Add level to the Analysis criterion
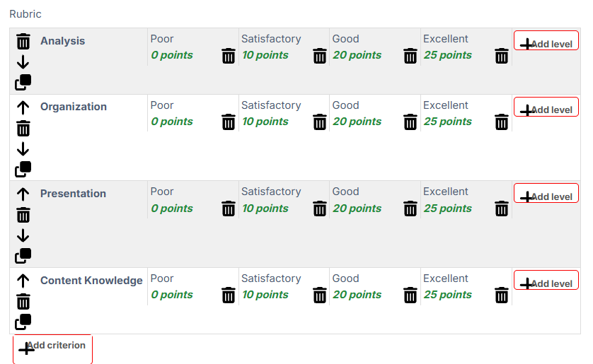Screen dimensions: 593x364 coord(546,40)
